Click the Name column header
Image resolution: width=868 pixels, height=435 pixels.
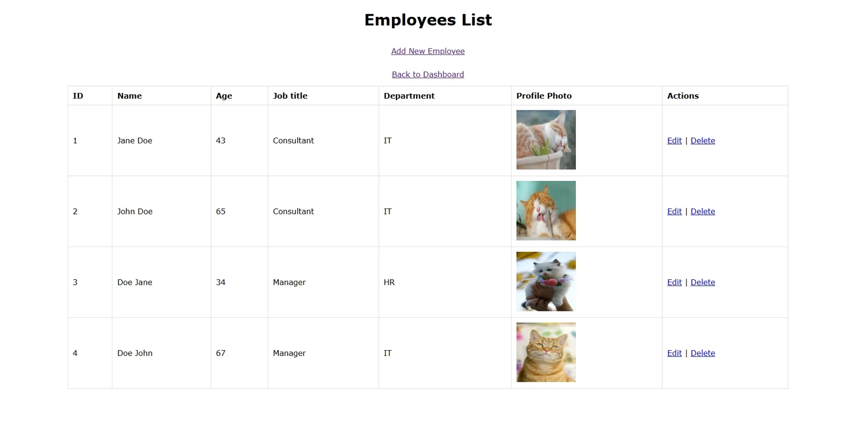(129, 96)
